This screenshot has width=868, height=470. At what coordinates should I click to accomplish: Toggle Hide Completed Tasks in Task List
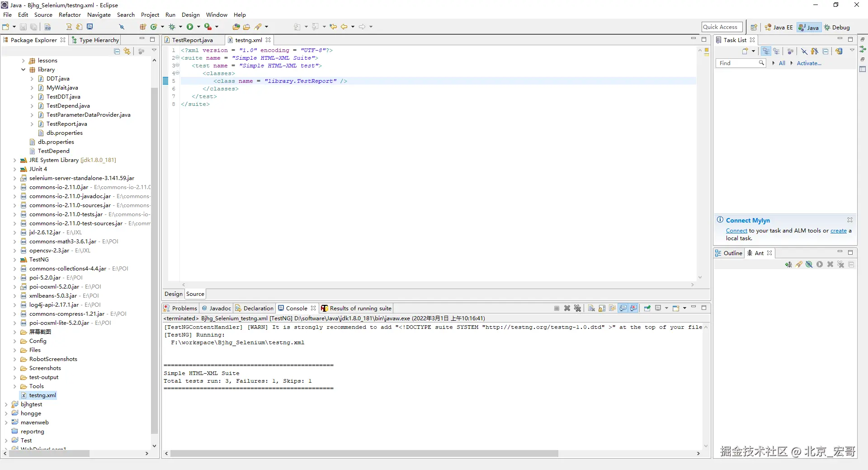[x=804, y=51]
